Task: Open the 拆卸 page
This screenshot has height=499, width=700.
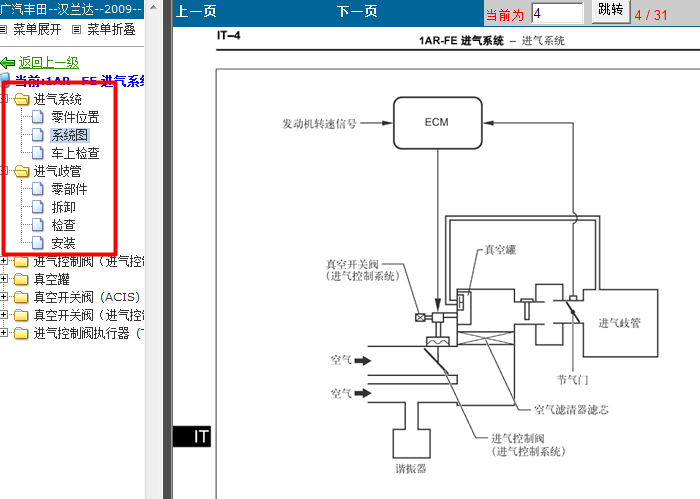Action: click(63, 207)
